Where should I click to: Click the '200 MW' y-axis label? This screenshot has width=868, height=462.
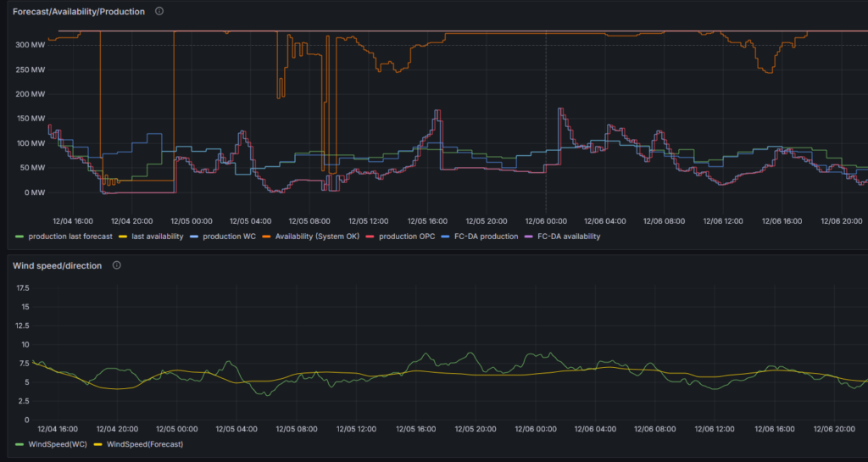[x=31, y=94]
